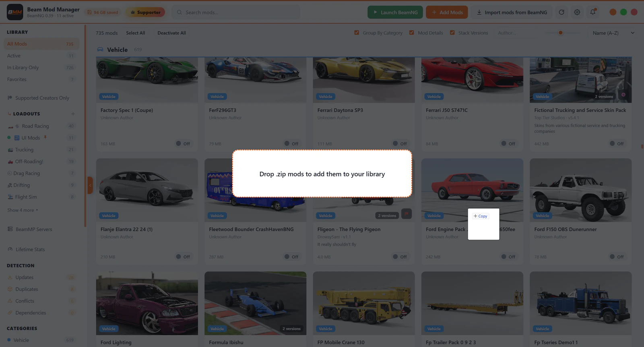The width and height of the screenshot is (644, 347).
Task: Click the BeamMP Servers icon
Action: coord(10,229)
